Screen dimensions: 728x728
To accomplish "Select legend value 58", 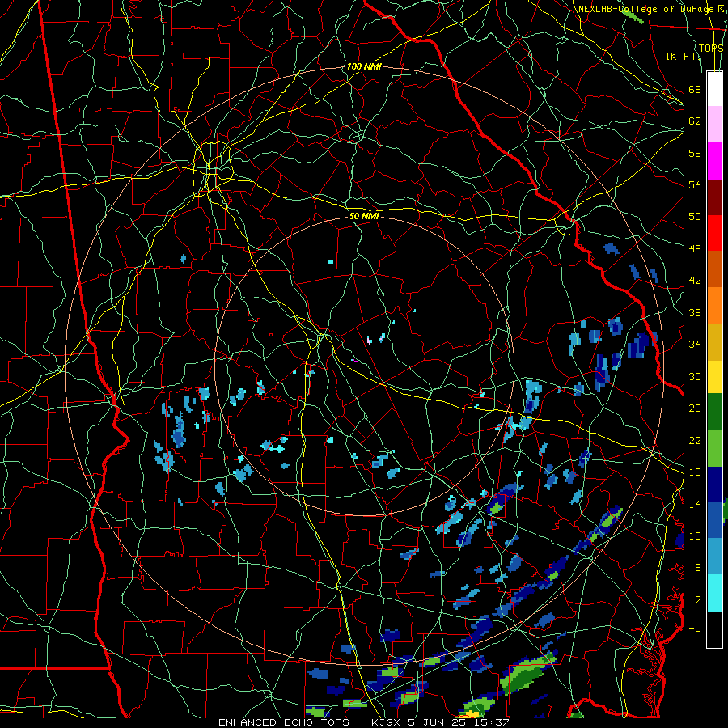I will click(695, 153).
